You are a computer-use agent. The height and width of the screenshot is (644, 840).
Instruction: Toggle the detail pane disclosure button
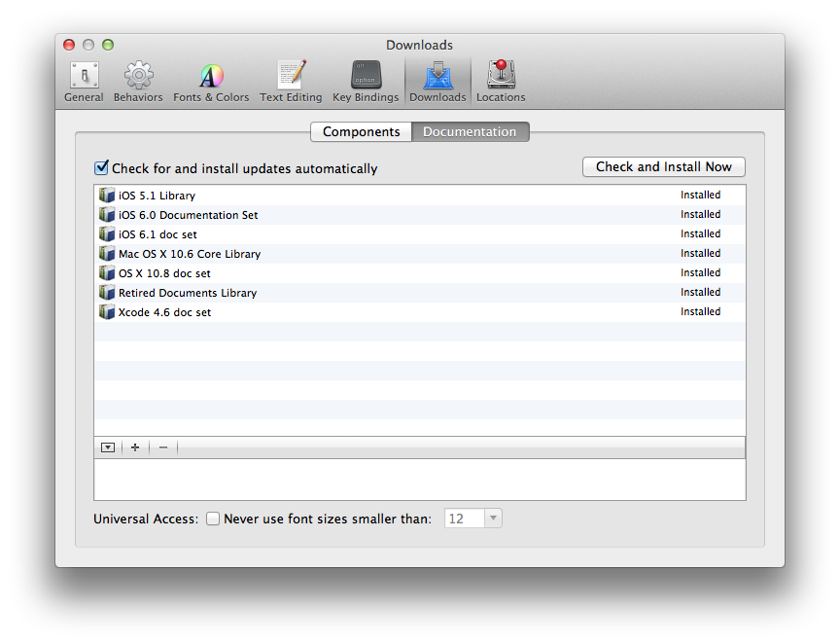coord(108,447)
